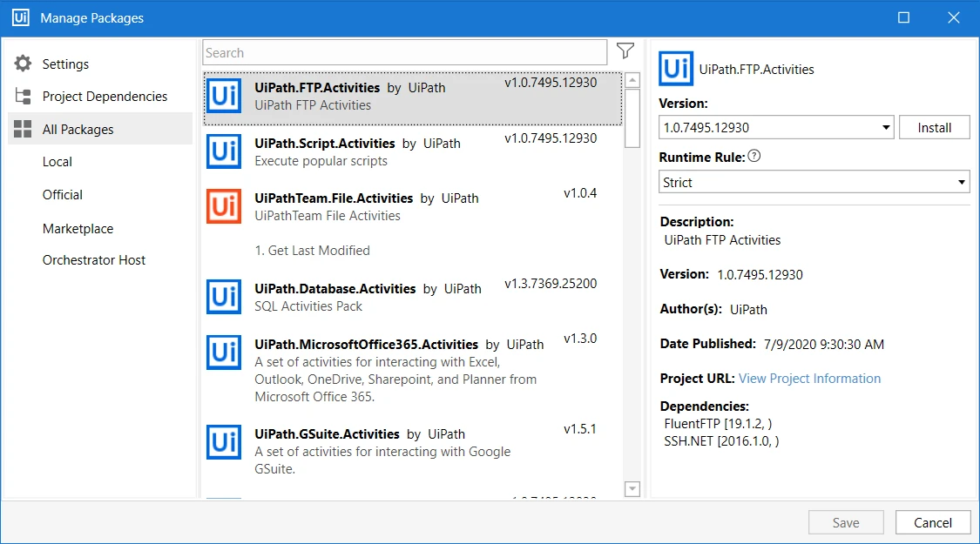
Task: Open the Runtime Rule dropdown set to Strict
Action: (x=814, y=183)
